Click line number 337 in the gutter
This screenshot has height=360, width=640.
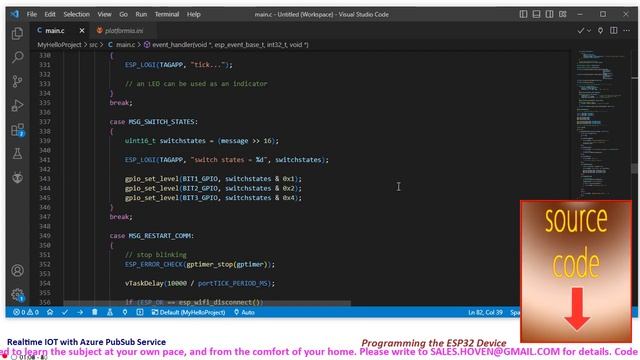pyautogui.click(x=45, y=122)
